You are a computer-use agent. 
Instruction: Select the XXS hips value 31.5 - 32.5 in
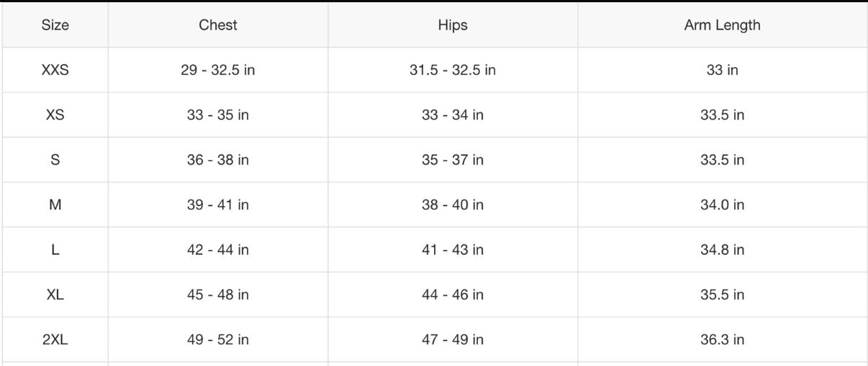point(452,70)
